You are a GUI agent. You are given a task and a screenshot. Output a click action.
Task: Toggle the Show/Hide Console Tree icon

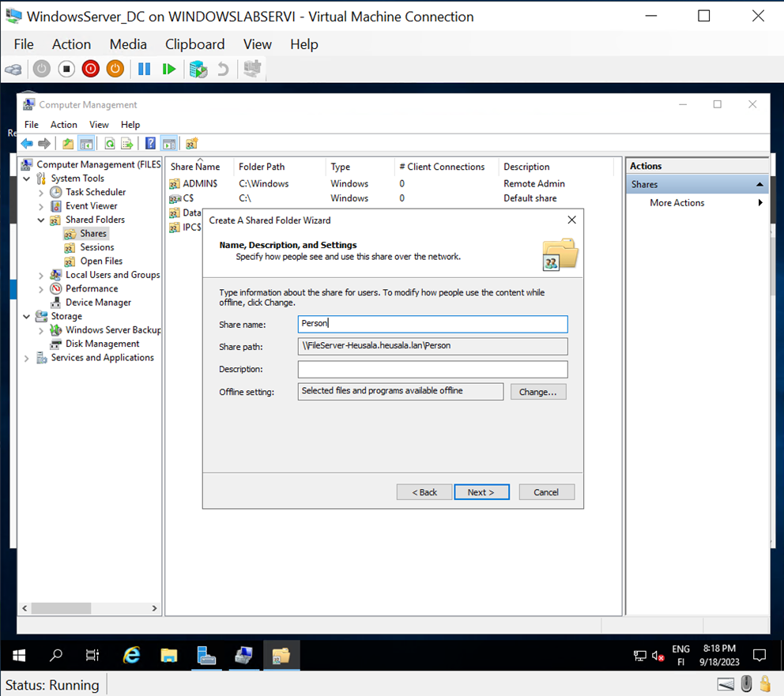[85, 143]
